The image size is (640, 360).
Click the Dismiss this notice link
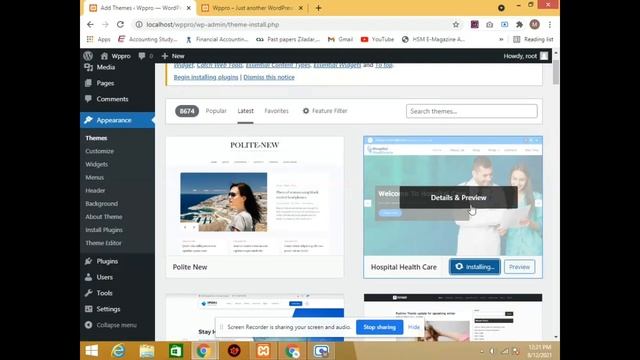tap(269, 77)
